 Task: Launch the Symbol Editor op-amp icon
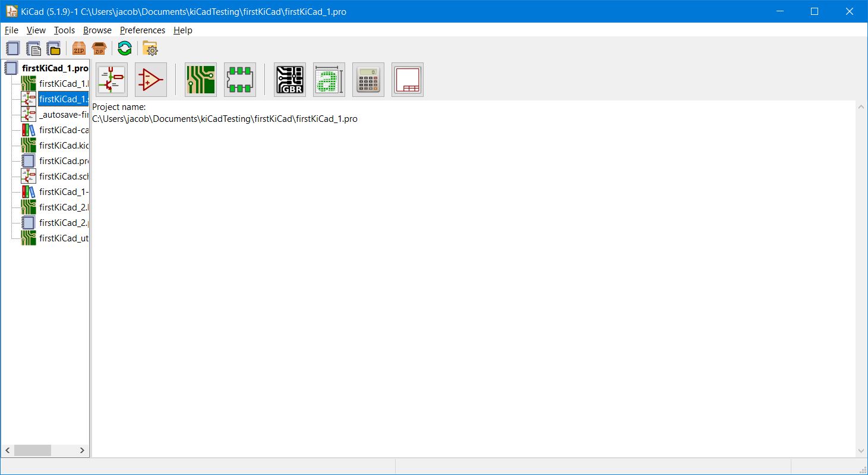tap(151, 80)
